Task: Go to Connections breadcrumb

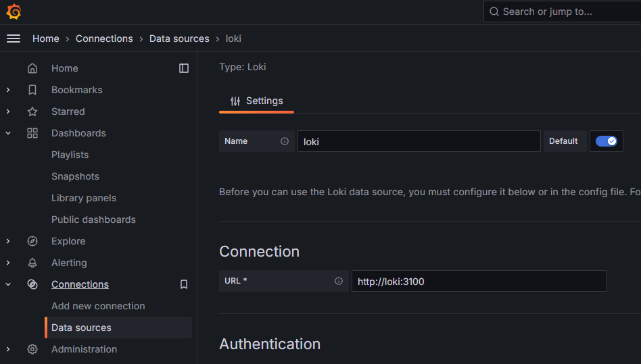Action: (104, 38)
